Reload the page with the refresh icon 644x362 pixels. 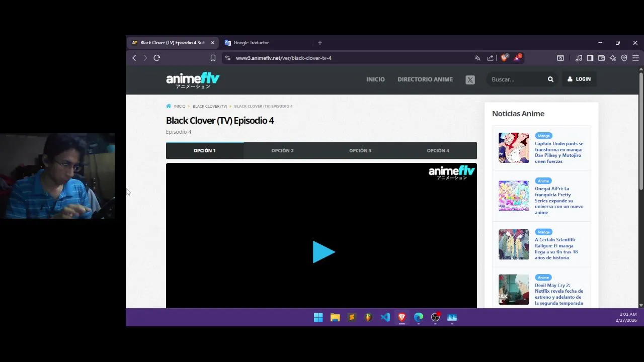[x=157, y=58]
